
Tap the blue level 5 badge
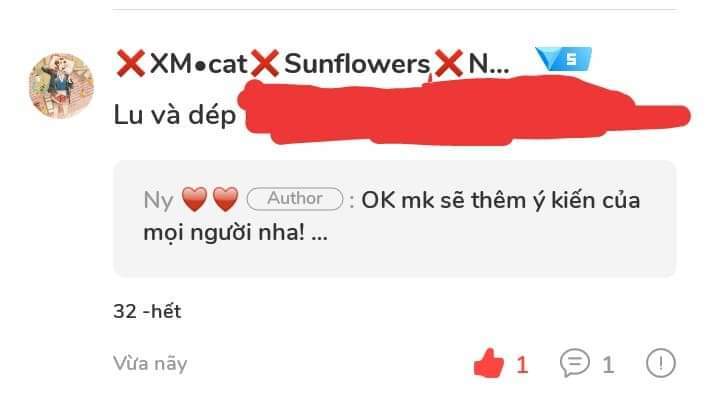coord(564,59)
